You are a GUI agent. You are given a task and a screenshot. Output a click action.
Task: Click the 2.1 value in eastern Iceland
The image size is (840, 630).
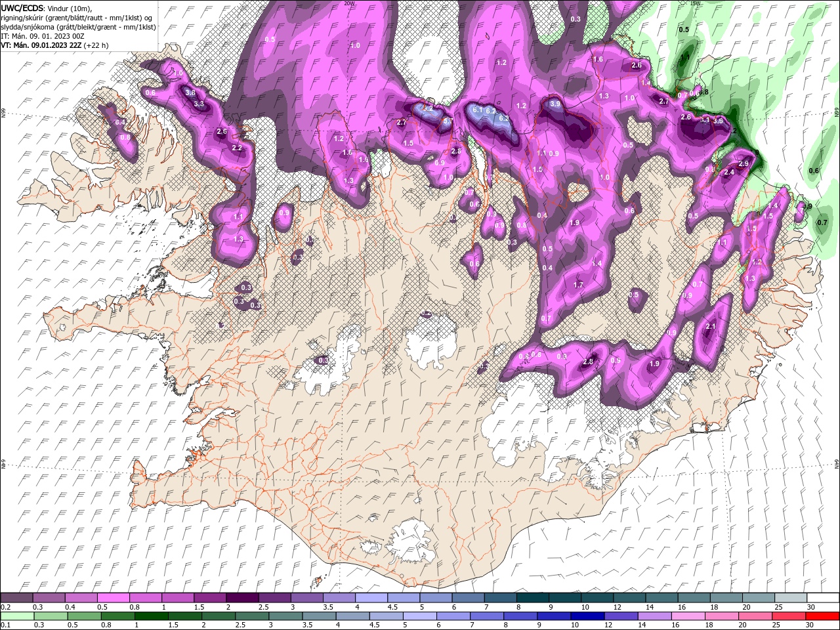click(711, 327)
